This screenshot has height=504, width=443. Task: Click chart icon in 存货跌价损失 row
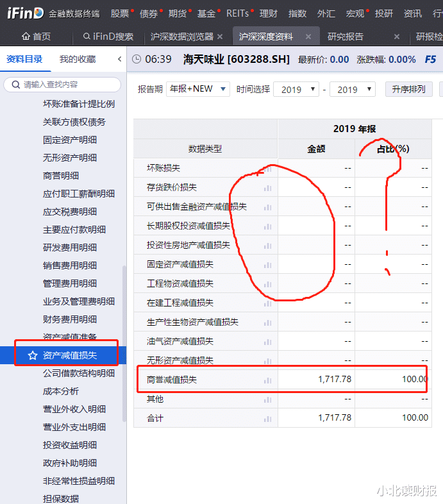(268, 188)
